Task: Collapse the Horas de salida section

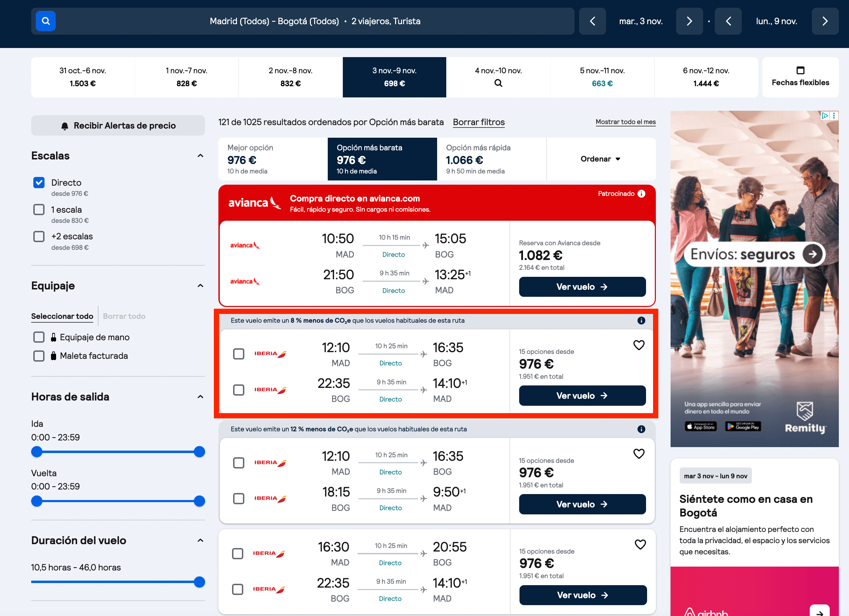Action: pos(200,397)
